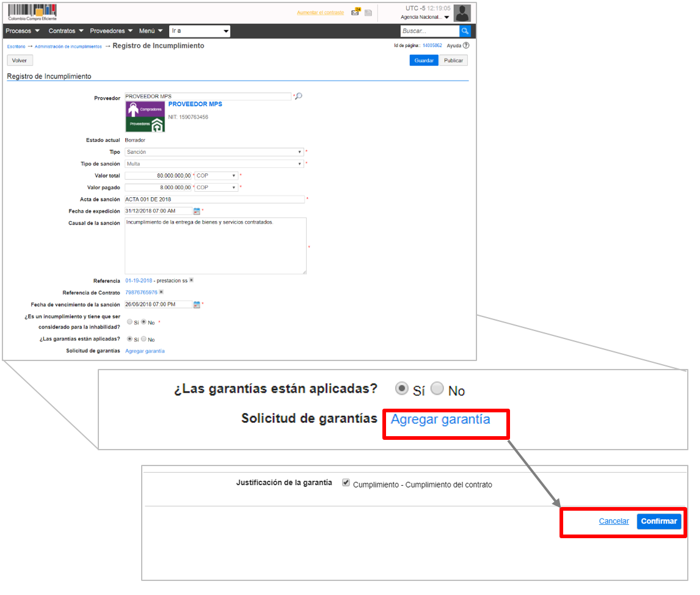700x595 pixels.
Task: Click the blue Guardar button
Action: (x=423, y=60)
